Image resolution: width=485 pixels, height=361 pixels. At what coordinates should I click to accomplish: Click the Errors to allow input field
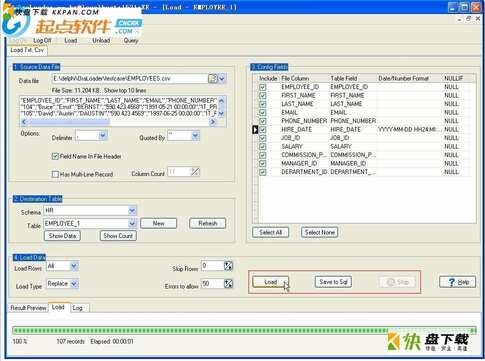212,284
